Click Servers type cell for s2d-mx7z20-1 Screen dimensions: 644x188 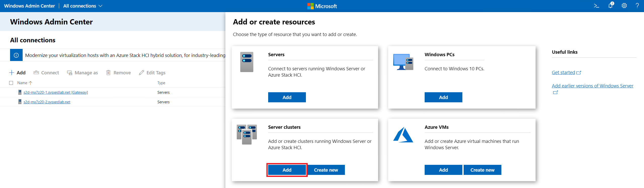tap(164, 92)
